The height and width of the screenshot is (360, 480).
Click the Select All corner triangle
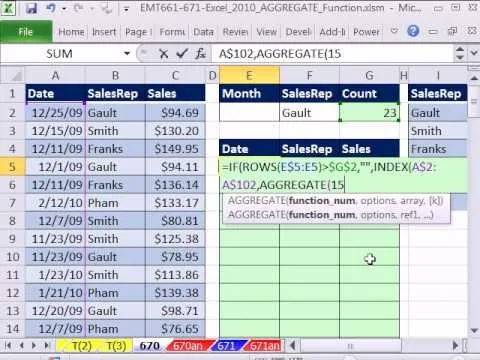13,76
